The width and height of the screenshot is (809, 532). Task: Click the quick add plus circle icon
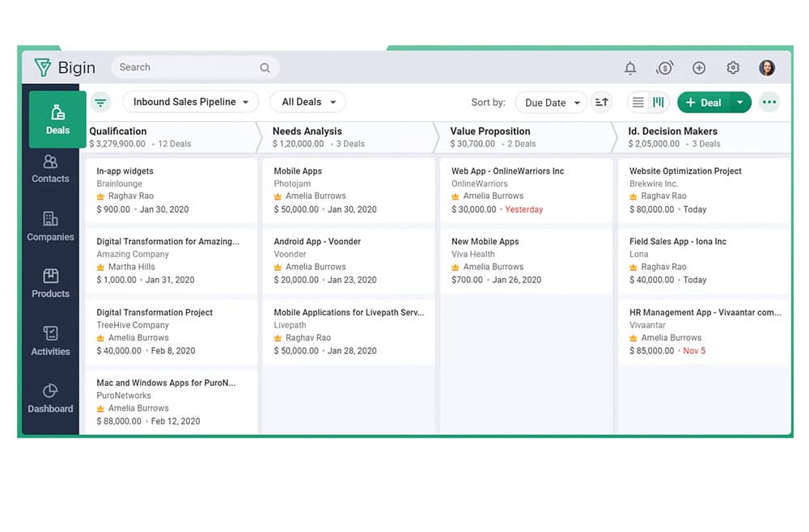click(x=699, y=68)
